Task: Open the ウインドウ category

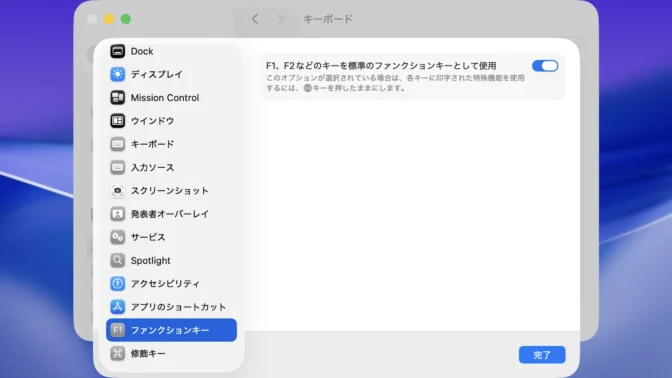Action: click(171, 121)
